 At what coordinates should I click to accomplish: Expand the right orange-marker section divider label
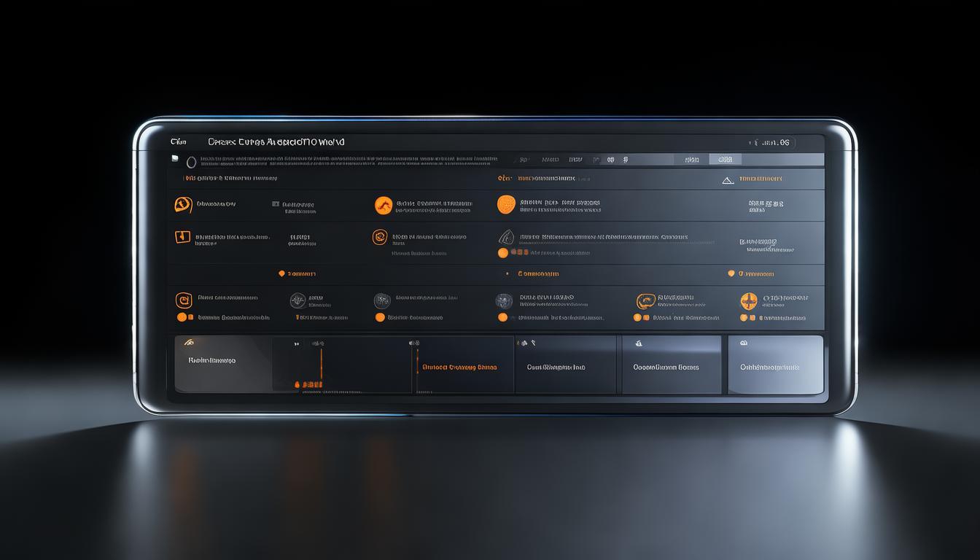750,274
